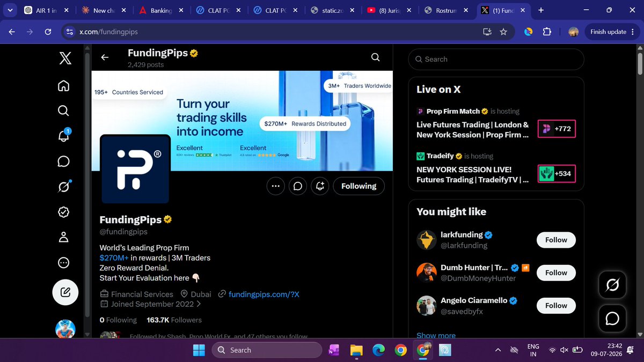
Task: Open the profile three-dots more menu
Action: [x=276, y=186]
